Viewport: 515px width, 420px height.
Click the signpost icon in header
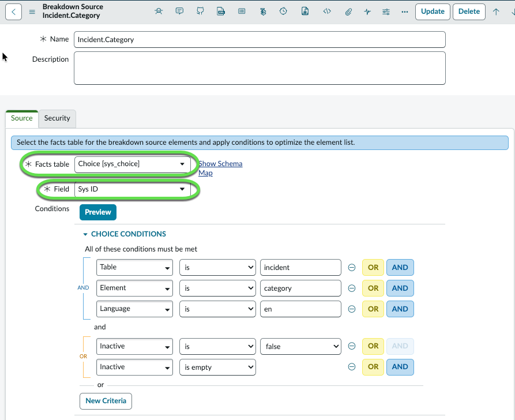pyautogui.click(x=263, y=12)
